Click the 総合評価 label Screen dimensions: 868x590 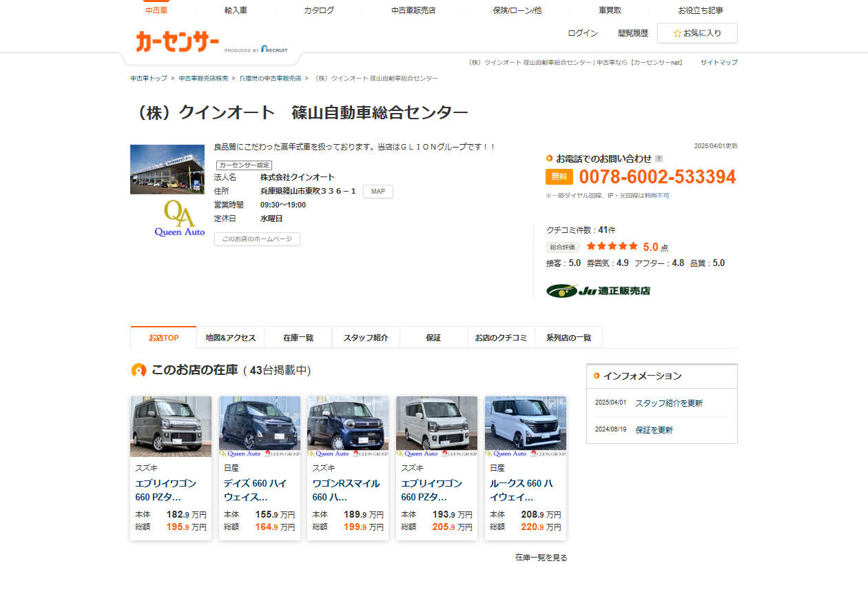[x=562, y=247]
